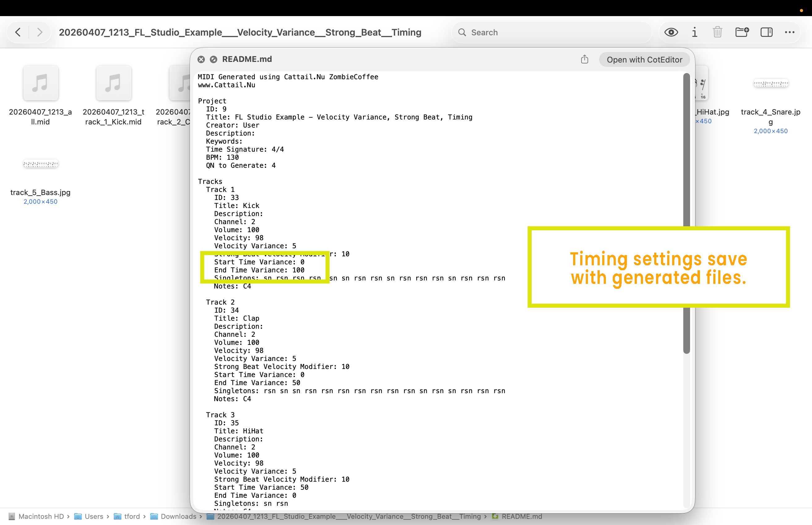
Task: Click the folder title in the Finder toolbar
Action: [x=240, y=33]
